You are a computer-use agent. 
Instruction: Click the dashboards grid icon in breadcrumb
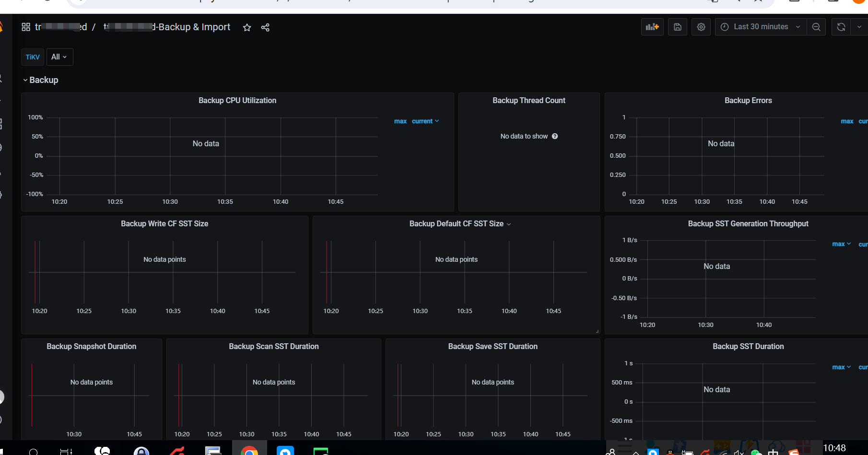[26, 27]
